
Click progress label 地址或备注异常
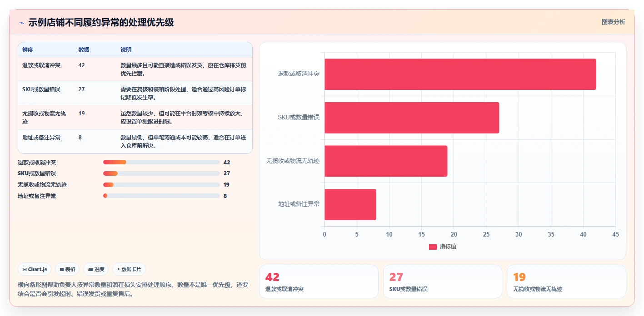point(37,196)
